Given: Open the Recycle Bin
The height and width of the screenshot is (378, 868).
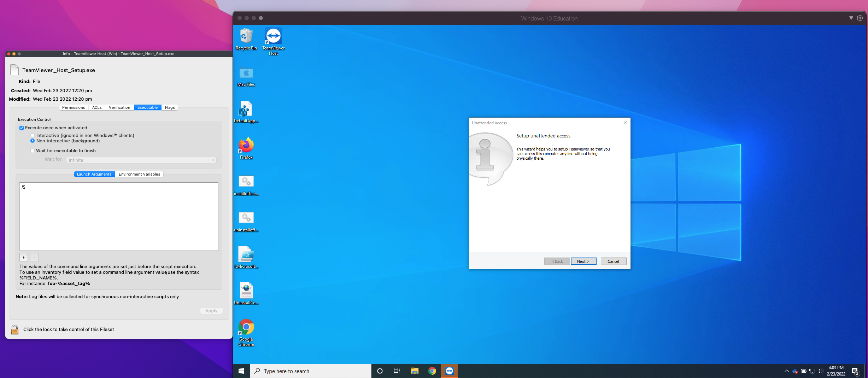Looking at the screenshot, I should pos(246,36).
